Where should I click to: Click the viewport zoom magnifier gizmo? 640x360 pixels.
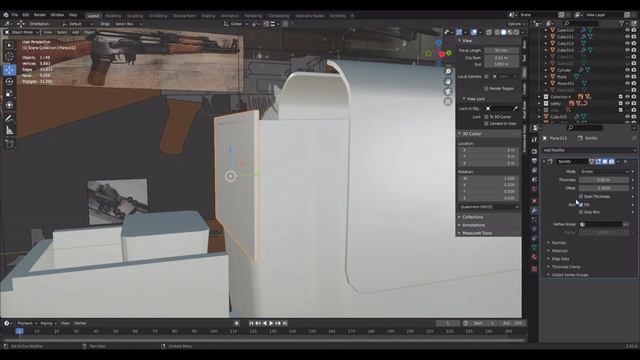(x=448, y=71)
